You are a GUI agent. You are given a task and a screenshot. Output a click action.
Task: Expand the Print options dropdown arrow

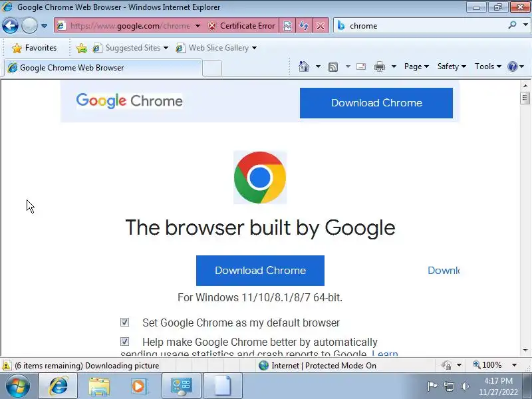pos(394,66)
